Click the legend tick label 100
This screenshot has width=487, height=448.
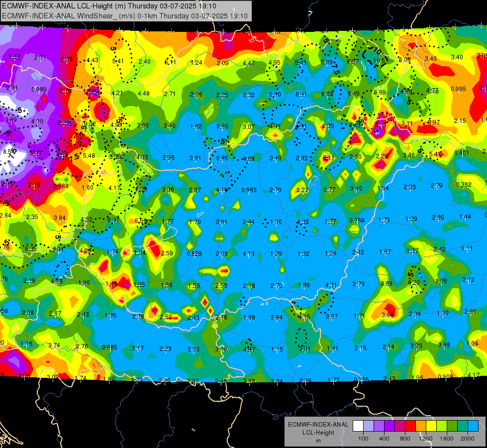click(363, 439)
